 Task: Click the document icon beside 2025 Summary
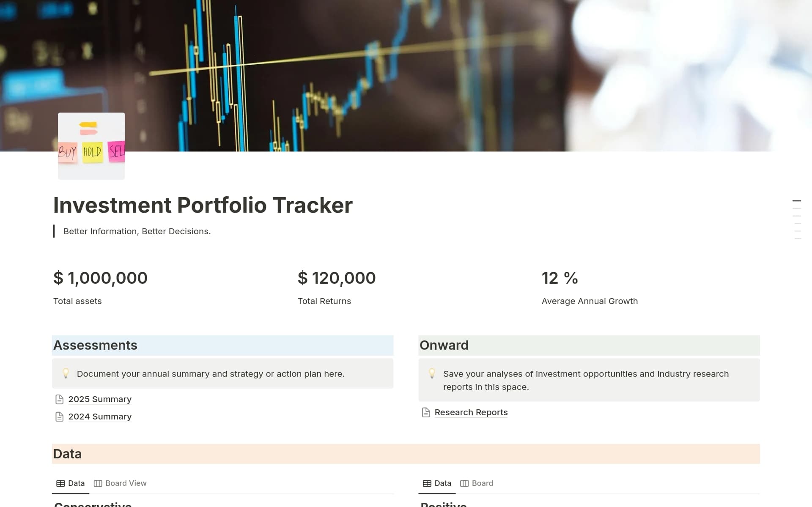pos(59,399)
